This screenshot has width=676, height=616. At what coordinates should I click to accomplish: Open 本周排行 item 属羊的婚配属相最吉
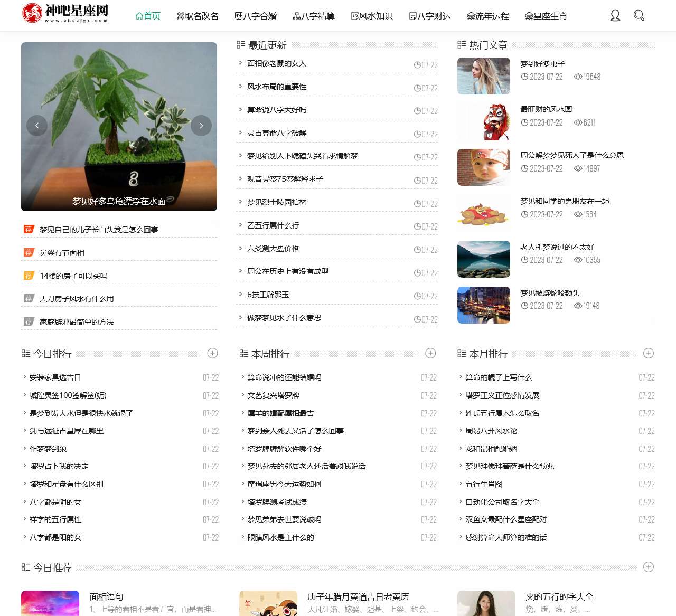pyautogui.click(x=281, y=413)
